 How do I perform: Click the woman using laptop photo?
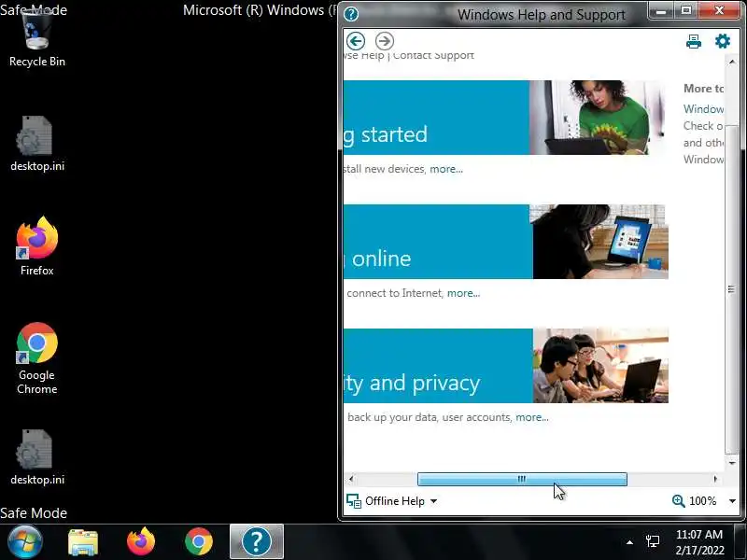600,242
